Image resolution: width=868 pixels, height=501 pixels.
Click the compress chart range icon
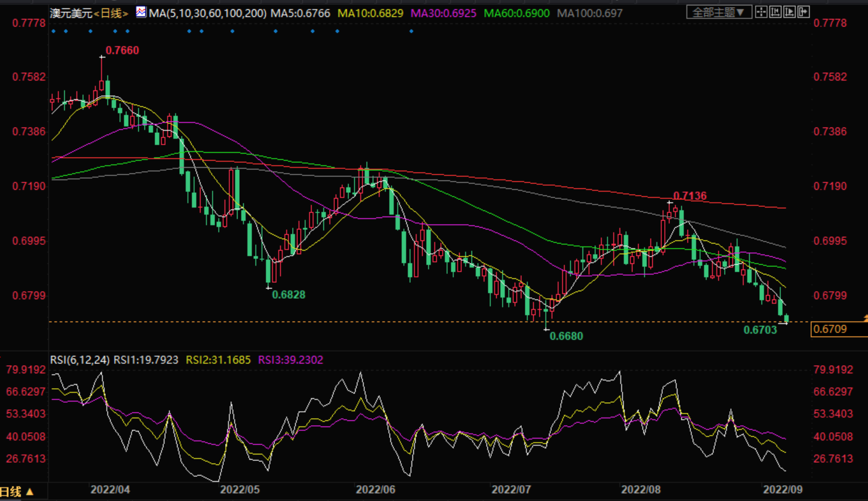pos(775,12)
